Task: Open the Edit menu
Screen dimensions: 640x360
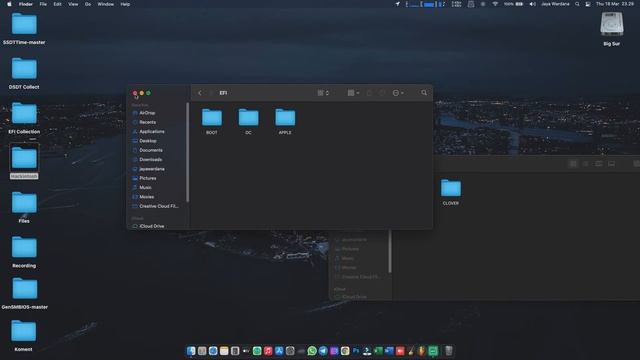Action: [58, 4]
